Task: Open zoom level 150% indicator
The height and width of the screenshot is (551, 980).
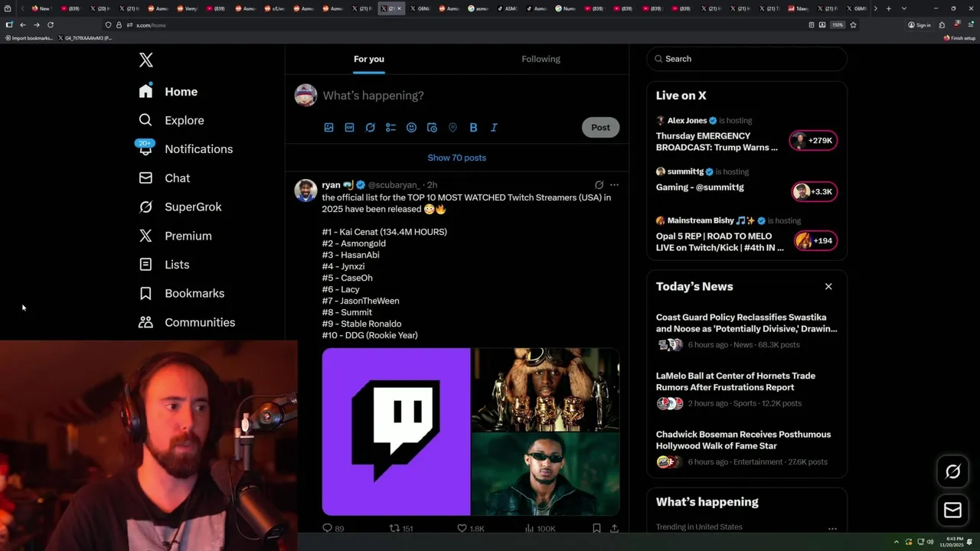Action: click(838, 24)
